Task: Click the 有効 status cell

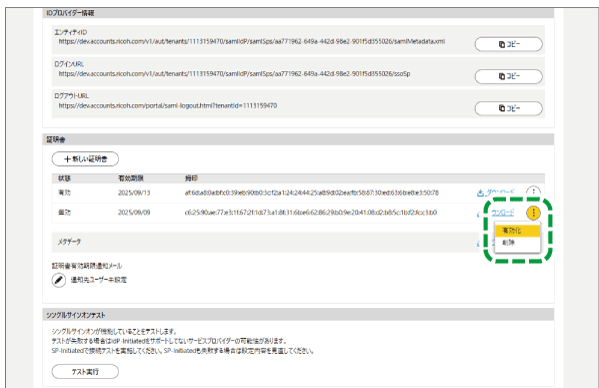Action: (x=64, y=193)
